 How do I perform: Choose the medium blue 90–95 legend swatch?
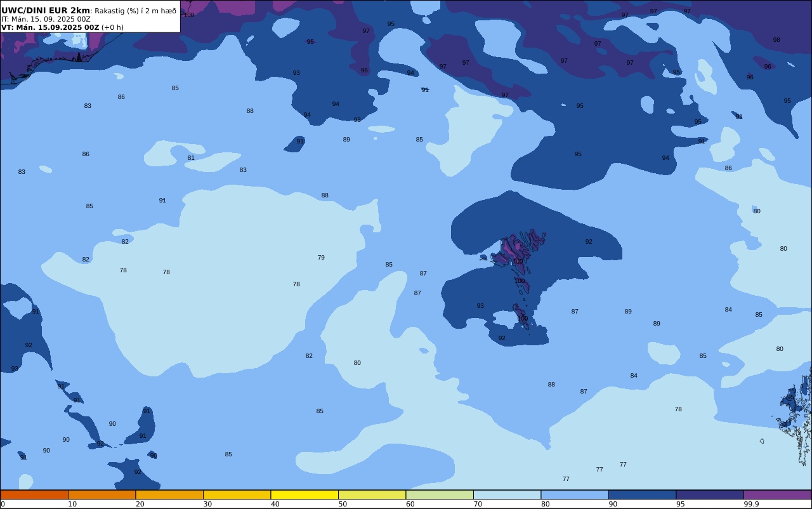click(642, 494)
